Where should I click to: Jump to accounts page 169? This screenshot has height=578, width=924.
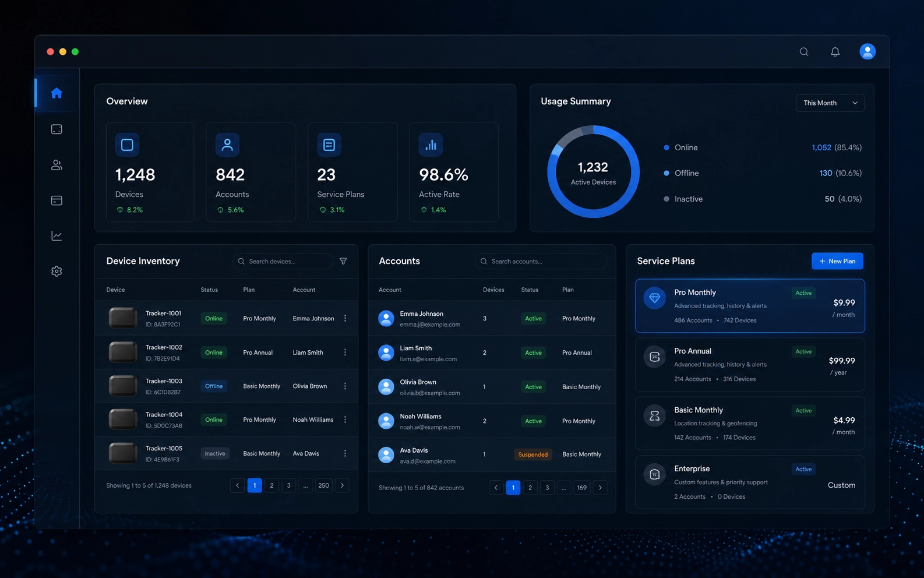(x=582, y=488)
